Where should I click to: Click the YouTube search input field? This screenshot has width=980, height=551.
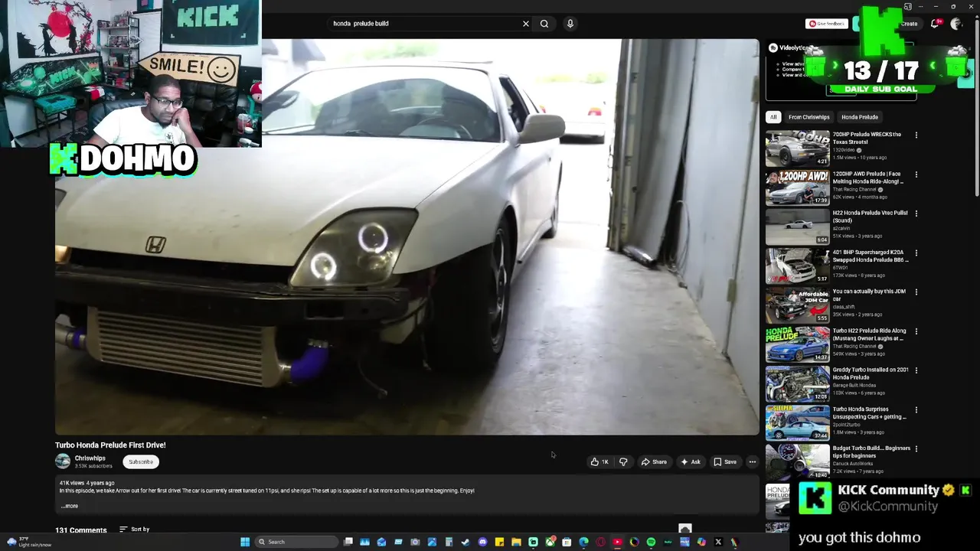pos(425,24)
